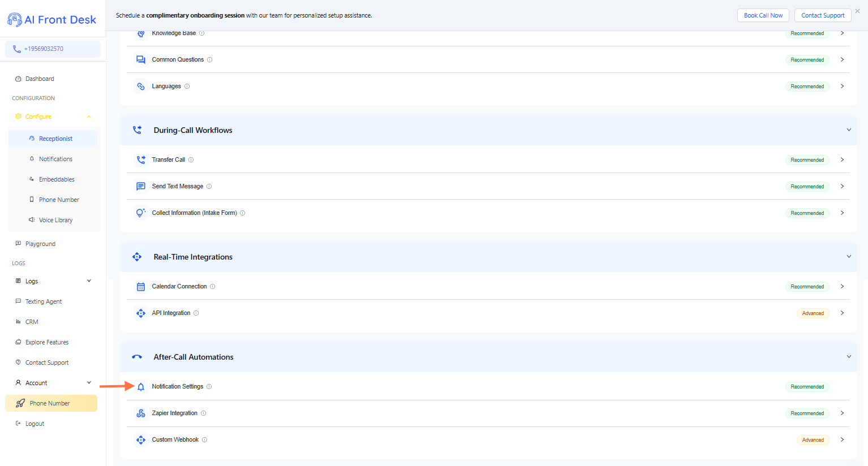
Task: Open Dashboard from the sidebar
Action: [35, 79]
